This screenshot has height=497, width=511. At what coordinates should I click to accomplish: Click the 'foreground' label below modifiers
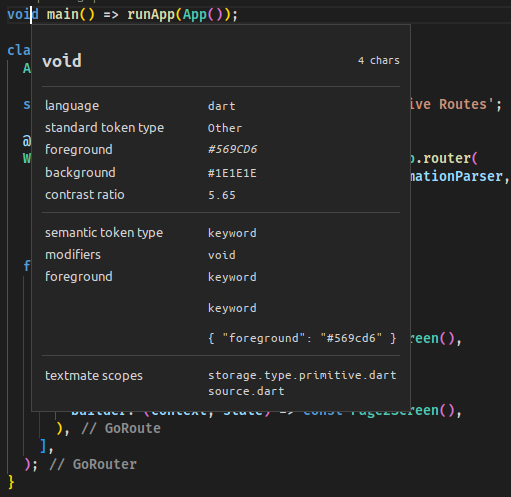click(x=79, y=277)
